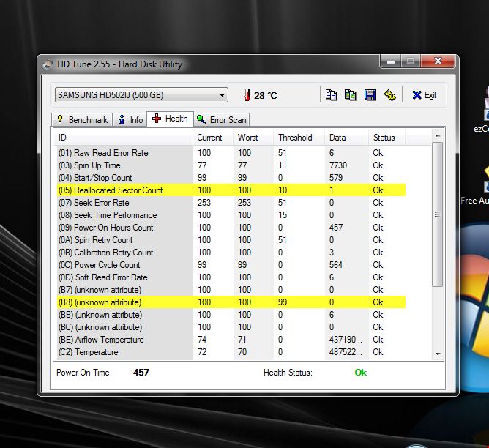Click the scrollbar up arrow

(x=438, y=135)
